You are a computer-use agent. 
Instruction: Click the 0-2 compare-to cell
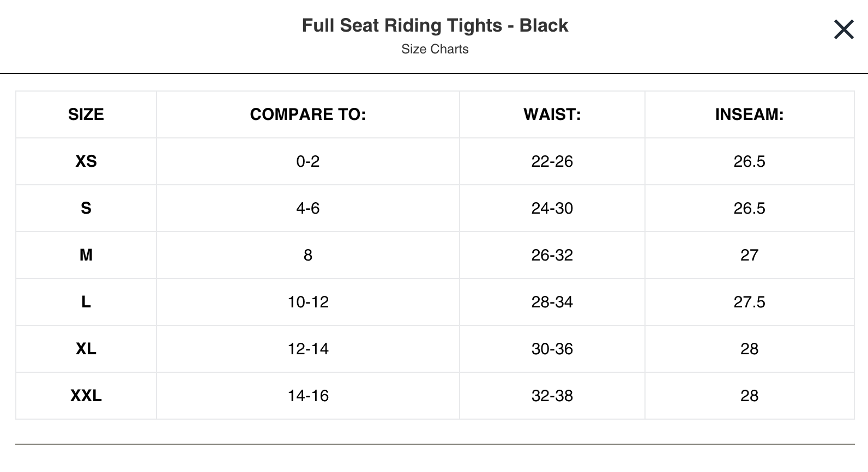[x=308, y=161]
